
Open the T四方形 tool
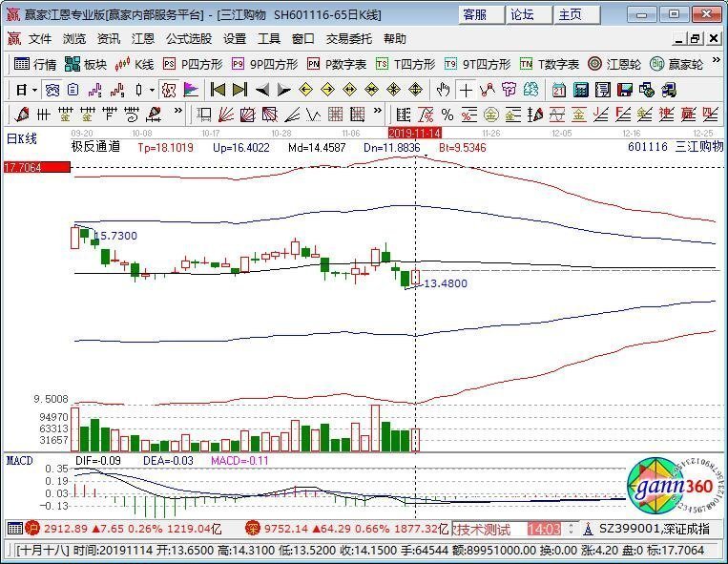coord(406,64)
